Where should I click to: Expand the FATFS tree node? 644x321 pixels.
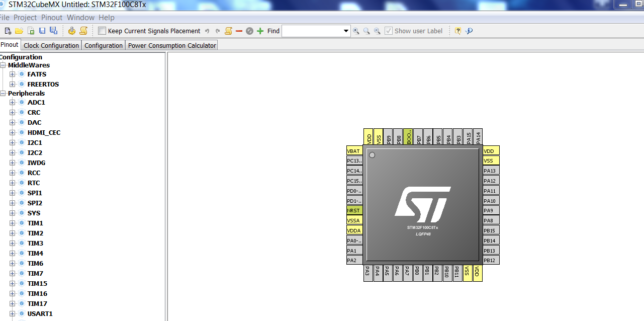(13, 74)
